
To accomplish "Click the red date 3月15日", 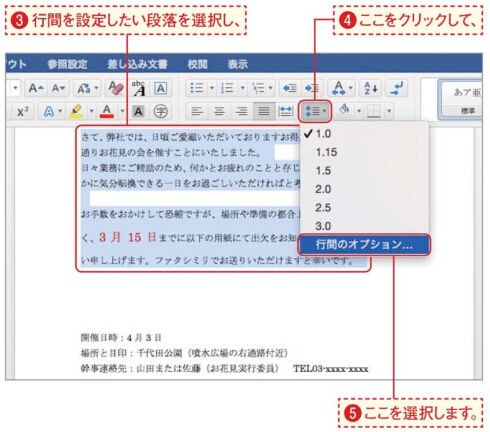I will [128, 237].
